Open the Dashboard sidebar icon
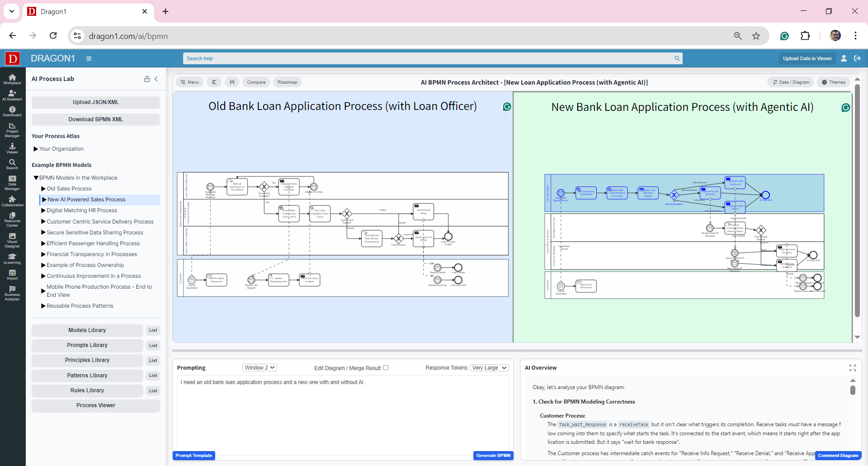The image size is (868, 466). coord(12,111)
